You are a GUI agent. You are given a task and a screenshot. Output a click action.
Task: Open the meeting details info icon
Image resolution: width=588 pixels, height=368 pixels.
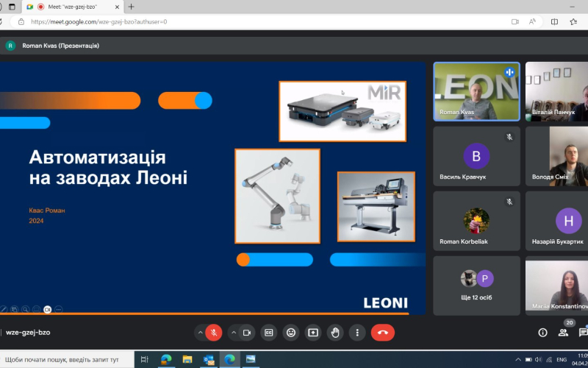point(542,333)
